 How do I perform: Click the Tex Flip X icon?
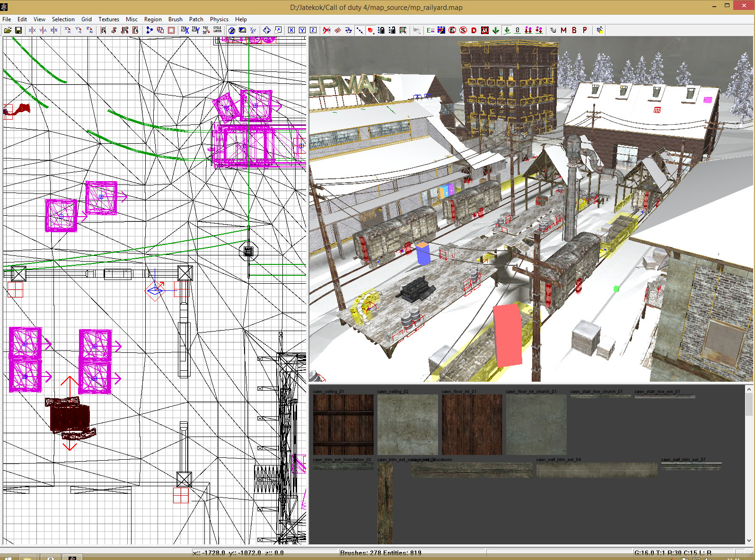pos(185,30)
